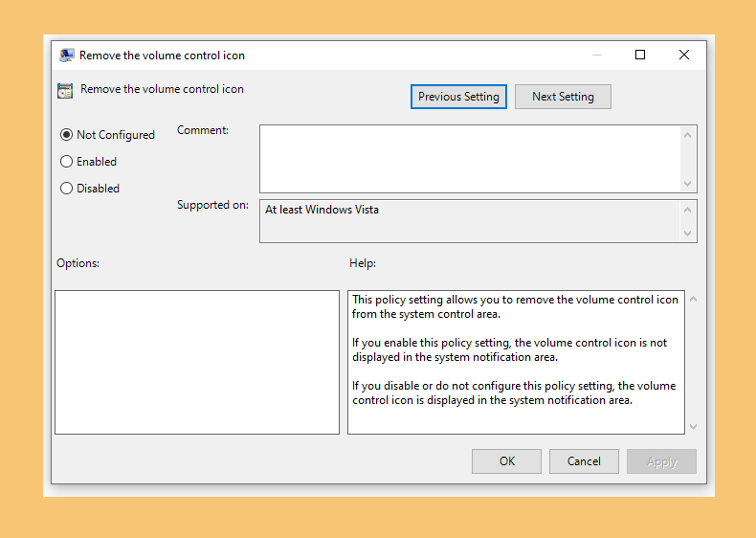756x538 pixels.
Task: Click the 'Options:' label
Action: (x=78, y=263)
